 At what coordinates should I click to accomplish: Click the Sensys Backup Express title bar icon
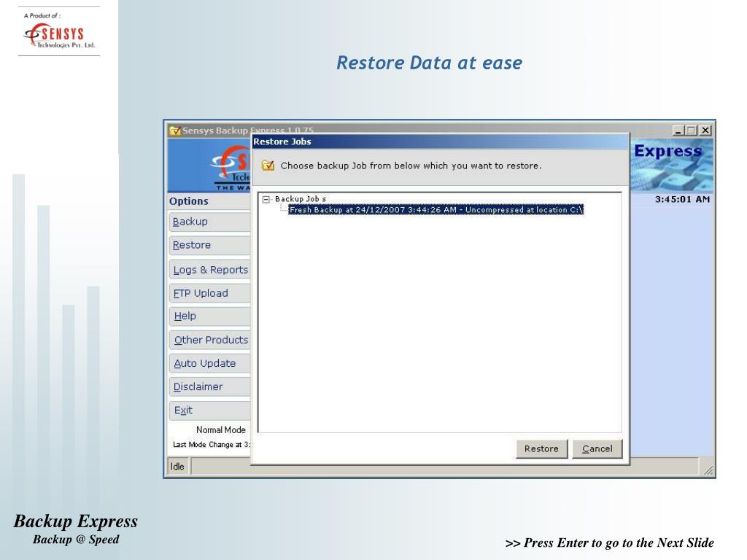[x=175, y=131]
